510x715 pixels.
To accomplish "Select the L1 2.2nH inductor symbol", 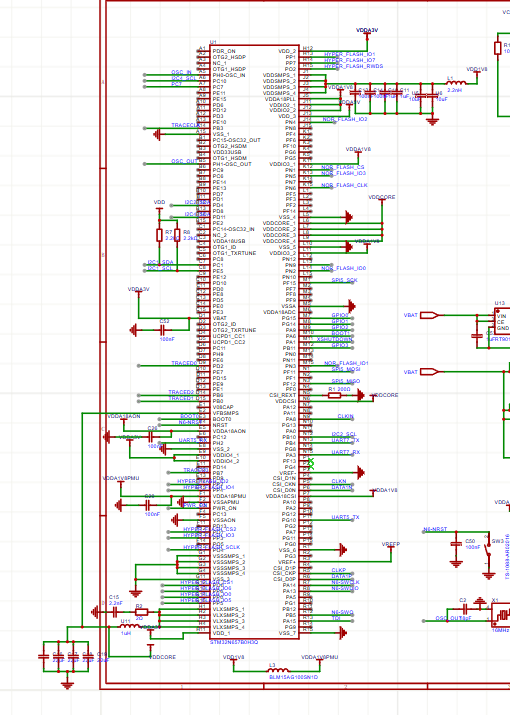I will (456, 83).
